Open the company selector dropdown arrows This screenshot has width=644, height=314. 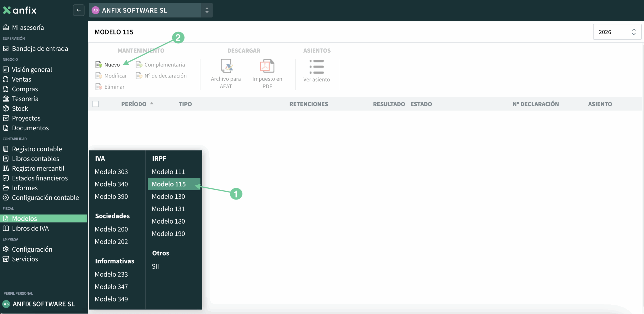coord(207,10)
